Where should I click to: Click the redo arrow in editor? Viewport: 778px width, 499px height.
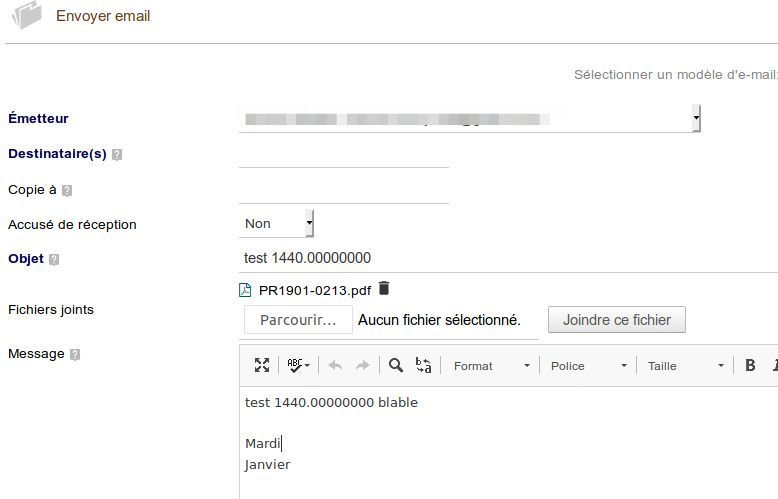tap(362, 366)
